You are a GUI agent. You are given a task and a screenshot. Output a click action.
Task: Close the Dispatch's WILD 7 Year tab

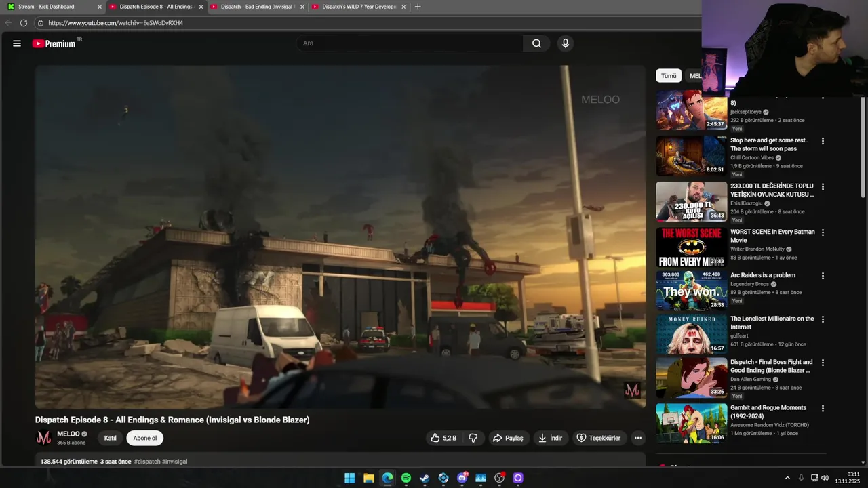403,7
